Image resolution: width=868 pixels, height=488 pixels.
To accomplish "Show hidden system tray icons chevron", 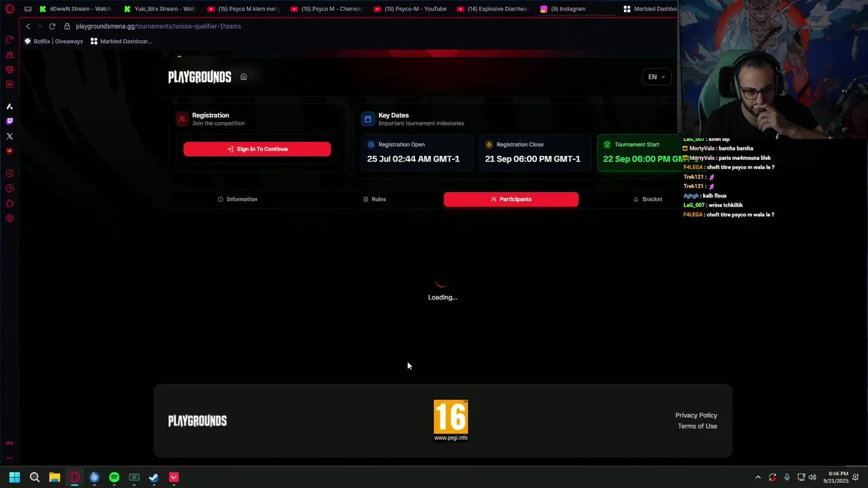I will tap(757, 477).
